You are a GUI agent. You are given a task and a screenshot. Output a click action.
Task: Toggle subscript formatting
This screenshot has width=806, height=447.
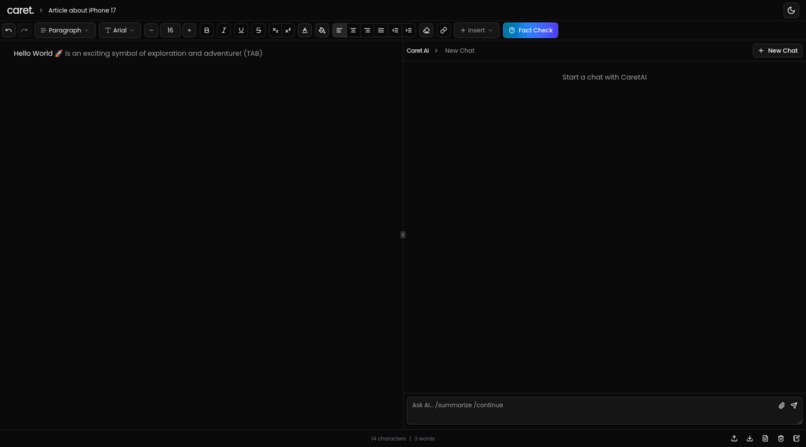point(276,30)
